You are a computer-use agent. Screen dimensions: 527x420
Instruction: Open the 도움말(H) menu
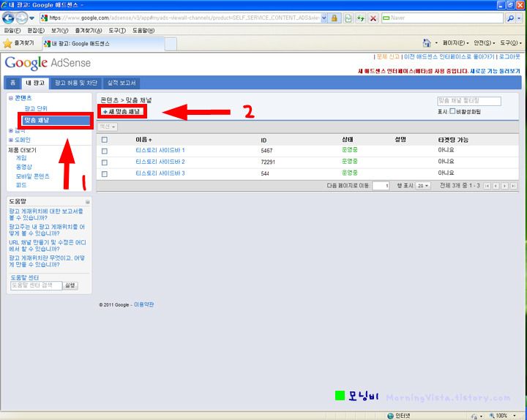143,31
